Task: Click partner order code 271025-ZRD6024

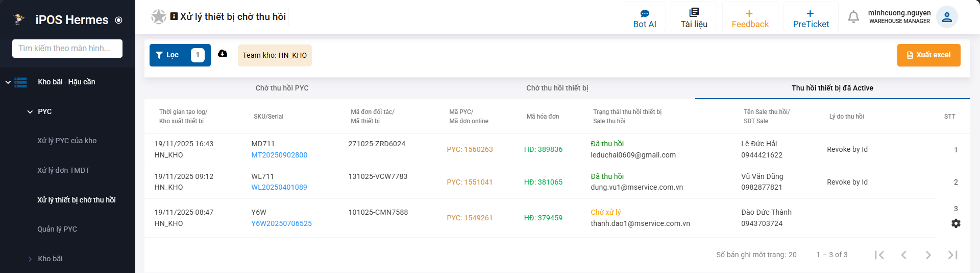Action: click(377, 144)
